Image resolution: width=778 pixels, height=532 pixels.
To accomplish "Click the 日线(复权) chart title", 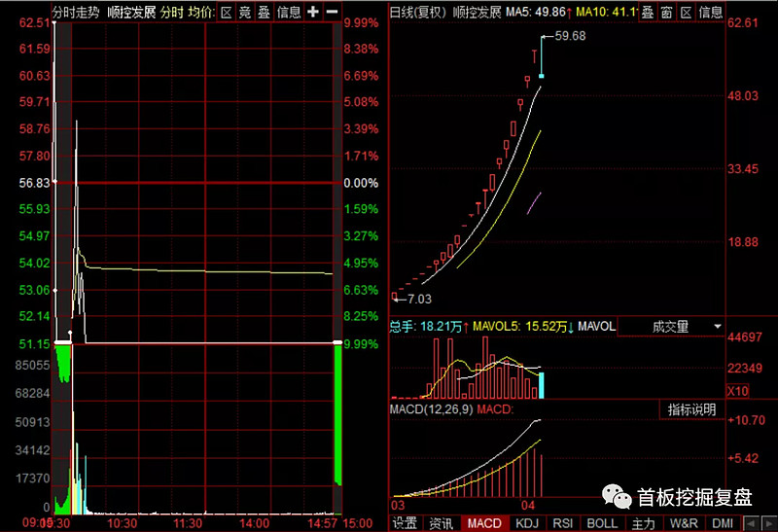I will coord(418,13).
